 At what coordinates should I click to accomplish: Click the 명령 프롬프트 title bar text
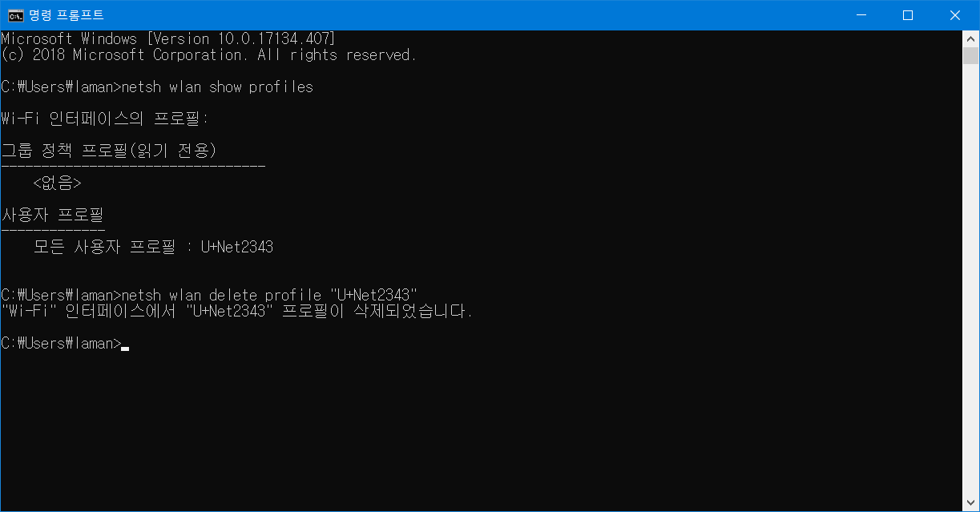pos(67,15)
